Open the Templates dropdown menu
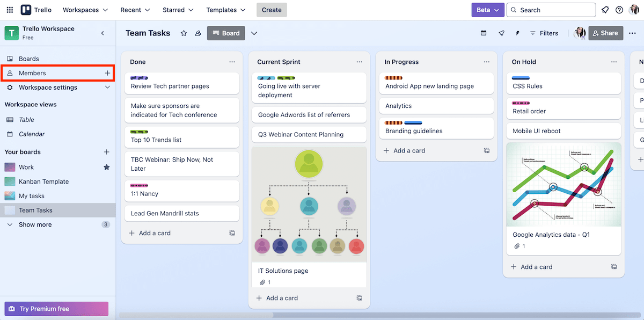The image size is (644, 320). [x=225, y=9]
